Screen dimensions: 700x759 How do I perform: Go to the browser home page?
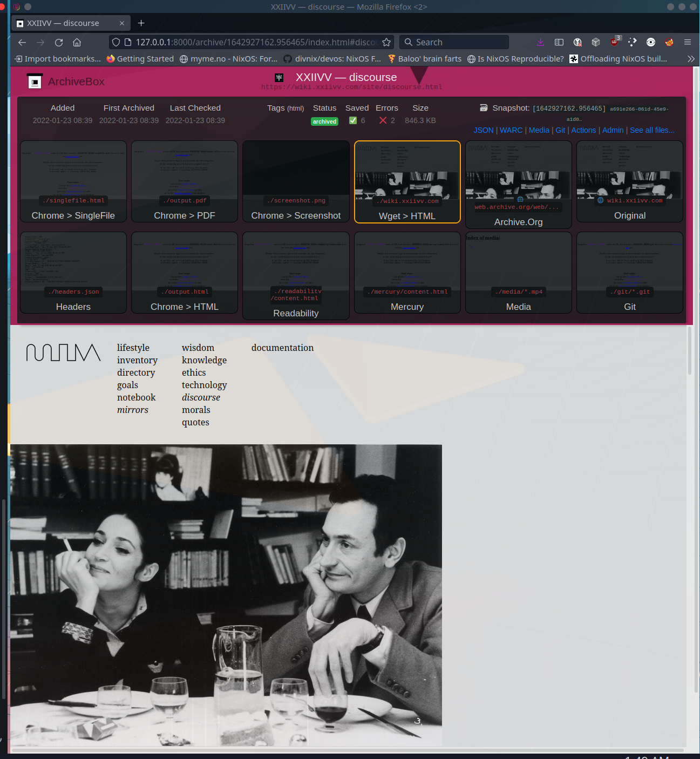77,42
